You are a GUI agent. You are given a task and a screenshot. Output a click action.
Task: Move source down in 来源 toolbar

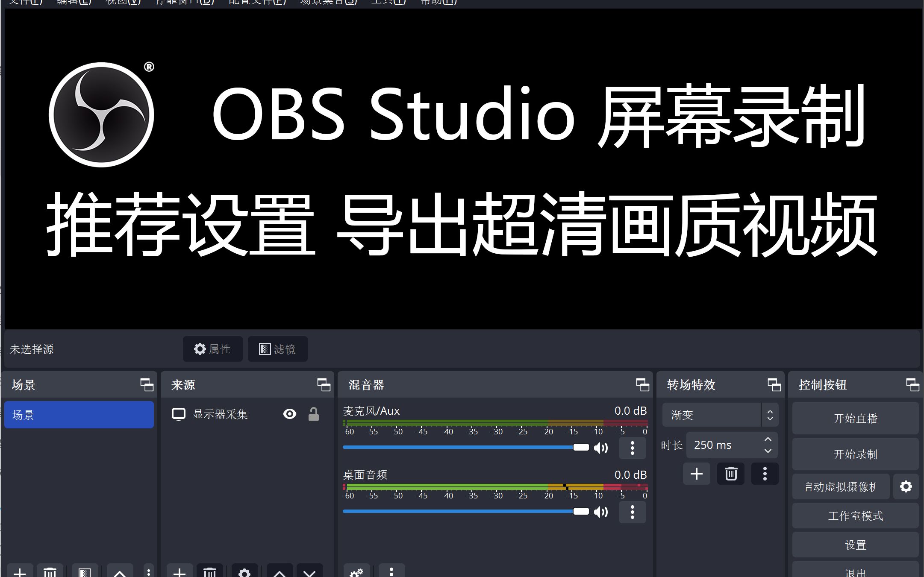[x=309, y=571]
